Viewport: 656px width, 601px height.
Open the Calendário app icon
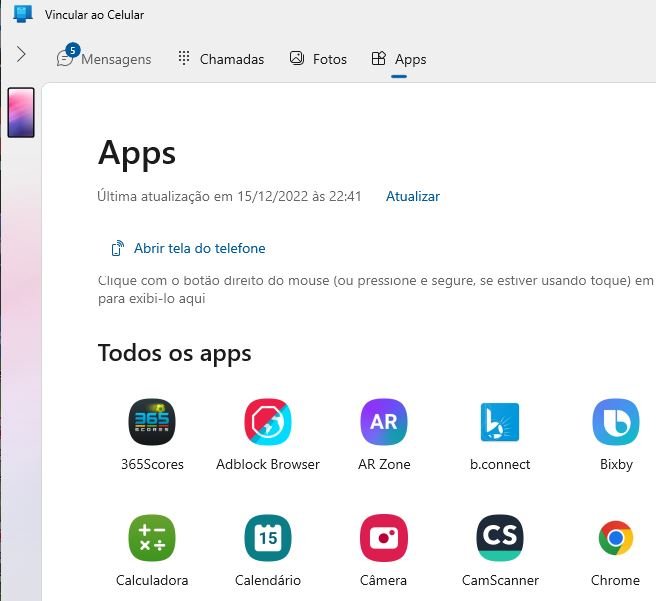[x=268, y=538]
